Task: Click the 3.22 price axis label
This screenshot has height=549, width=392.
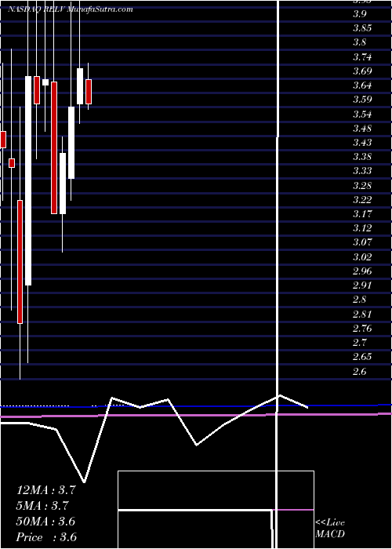Action: click(x=362, y=199)
